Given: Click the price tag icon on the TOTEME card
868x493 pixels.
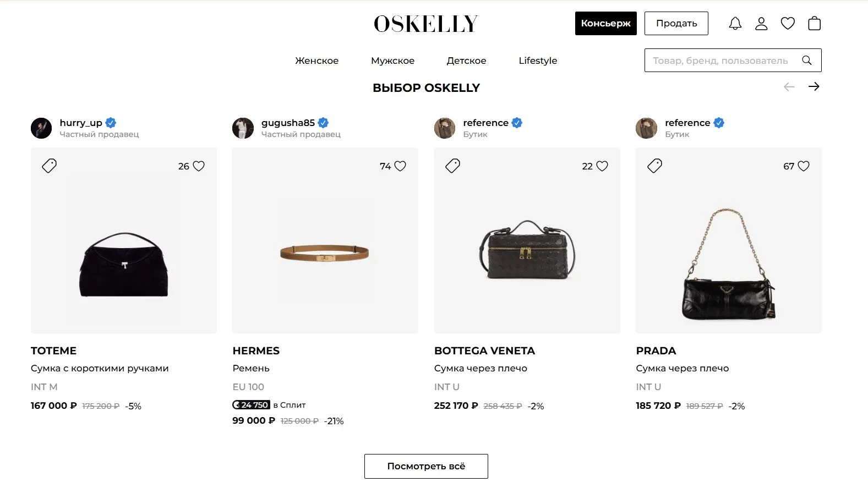Looking at the screenshot, I should pos(48,165).
